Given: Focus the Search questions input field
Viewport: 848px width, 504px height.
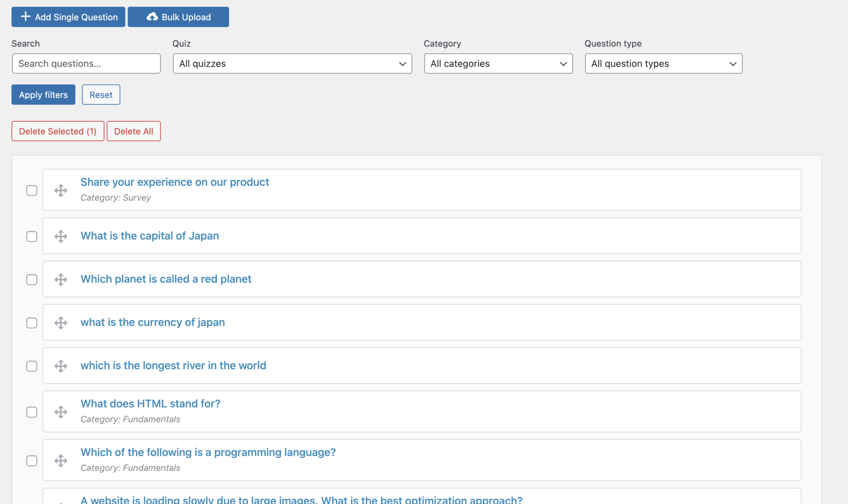Looking at the screenshot, I should click(x=87, y=64).
